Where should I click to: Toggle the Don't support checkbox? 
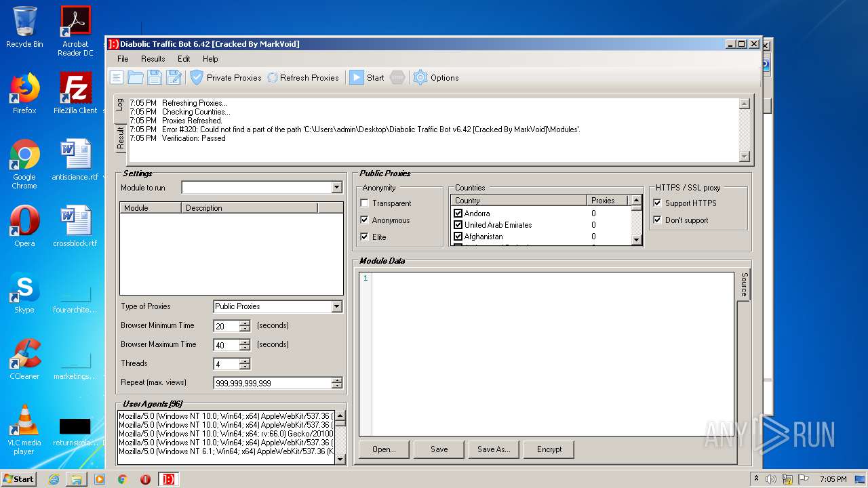click(x=657, y=220)
